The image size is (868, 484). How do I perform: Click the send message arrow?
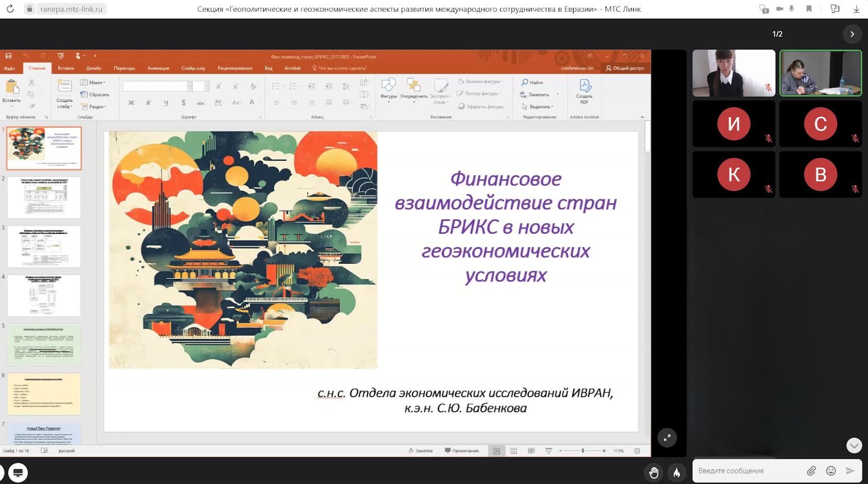pos(850,471)
